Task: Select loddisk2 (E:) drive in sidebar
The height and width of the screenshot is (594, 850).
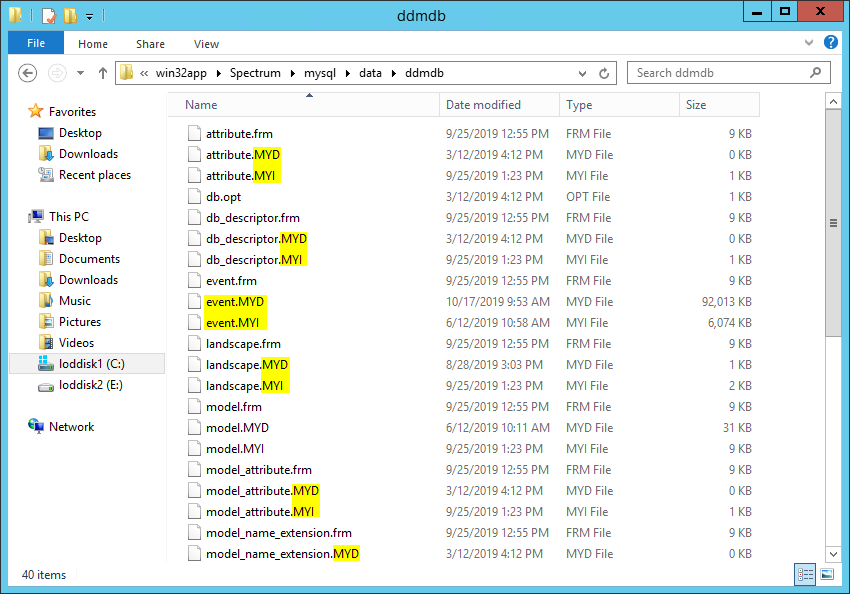Action: click(x=90, y=385)
